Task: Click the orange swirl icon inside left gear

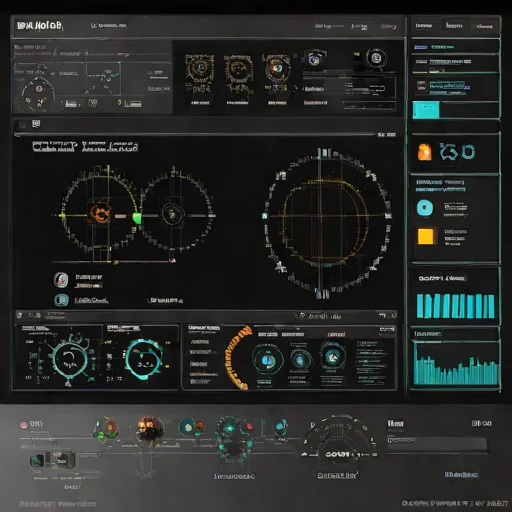Action: point(100,214)
